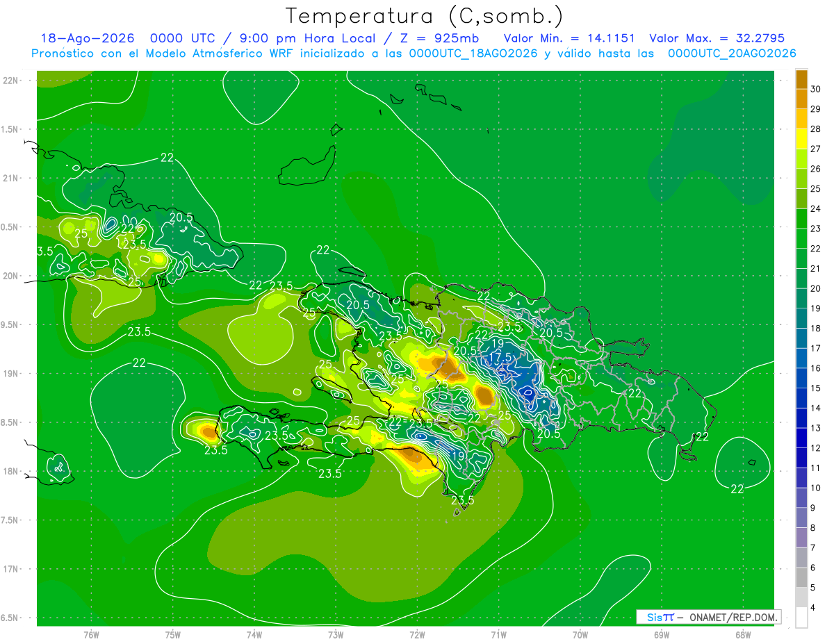Click longitude label '71W'
Image resolution: width=834 pixels, height=644 pixels.
[x=498, y=635]
